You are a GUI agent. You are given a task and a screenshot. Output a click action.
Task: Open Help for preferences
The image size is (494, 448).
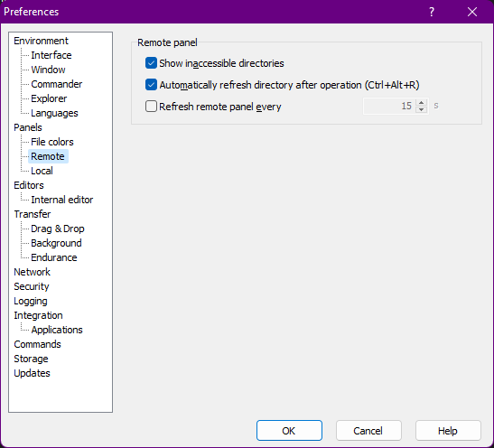pos(448,430)
